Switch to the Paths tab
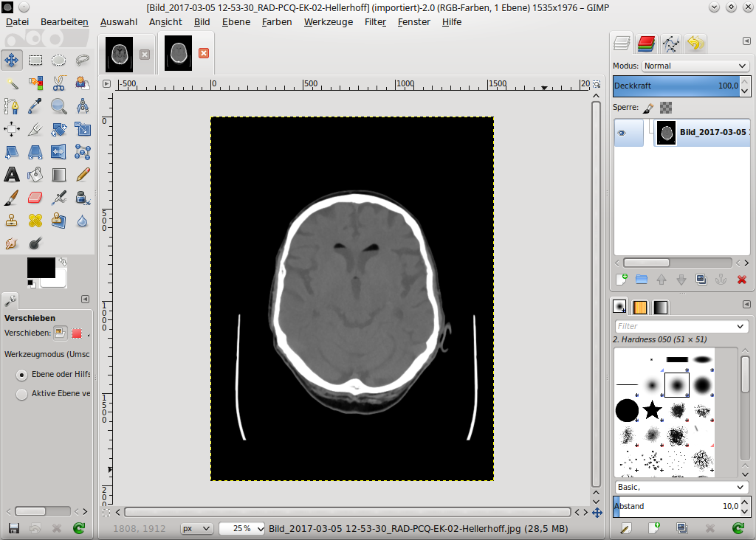This screenshot has height=540, width=756. click(670, 44)
